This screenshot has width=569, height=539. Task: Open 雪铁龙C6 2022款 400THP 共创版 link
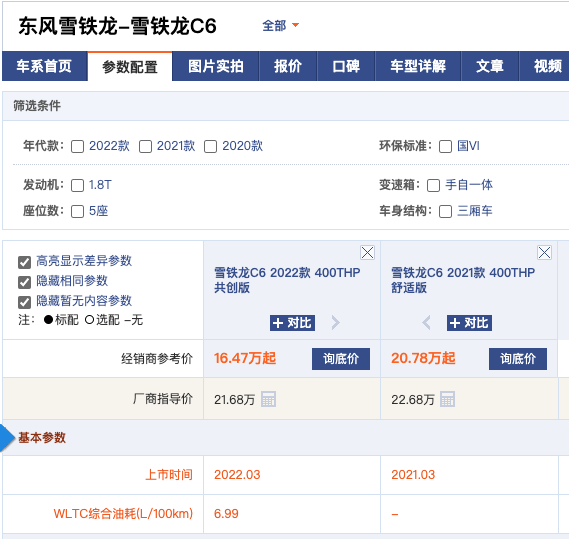click(x=287, y=280)
